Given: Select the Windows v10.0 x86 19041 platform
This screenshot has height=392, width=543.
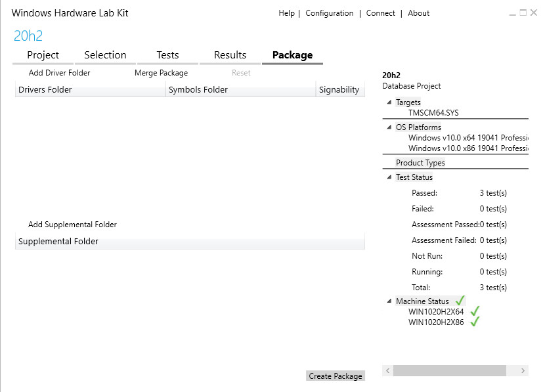Looking at the screenshot, I should coord(468,148).
